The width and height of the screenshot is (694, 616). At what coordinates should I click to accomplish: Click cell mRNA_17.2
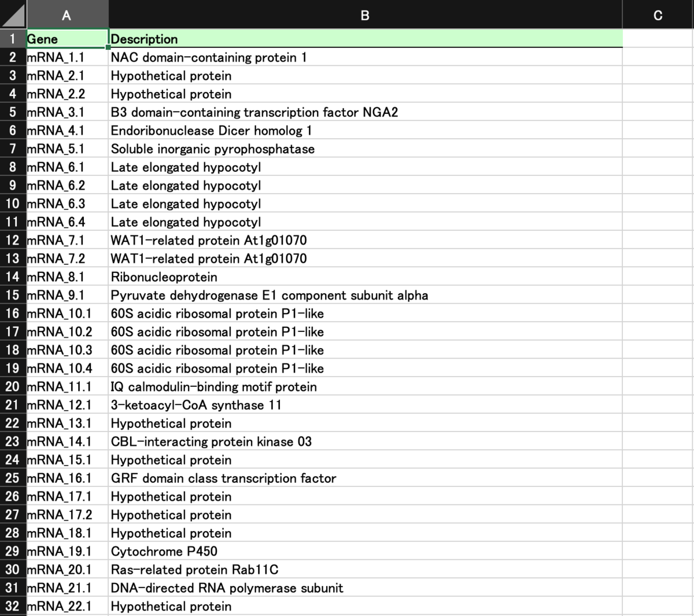(67, 515)
